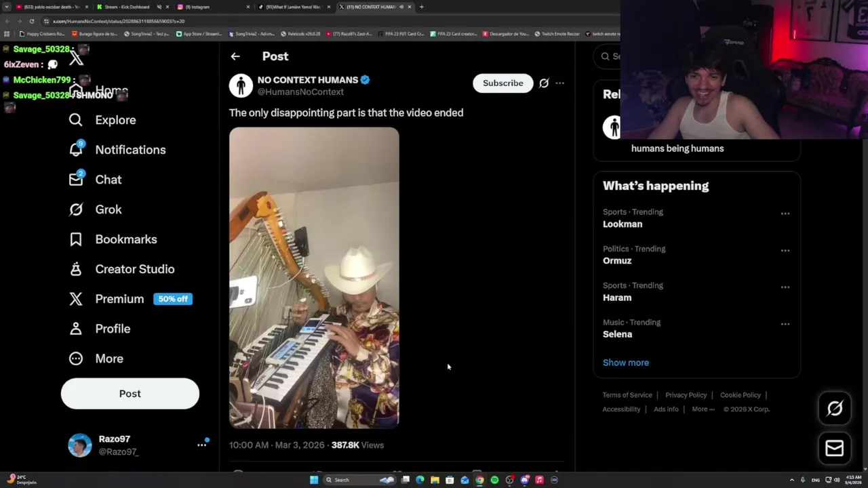
Task: Play the harp and keyboard video
Action: point(314,278)
